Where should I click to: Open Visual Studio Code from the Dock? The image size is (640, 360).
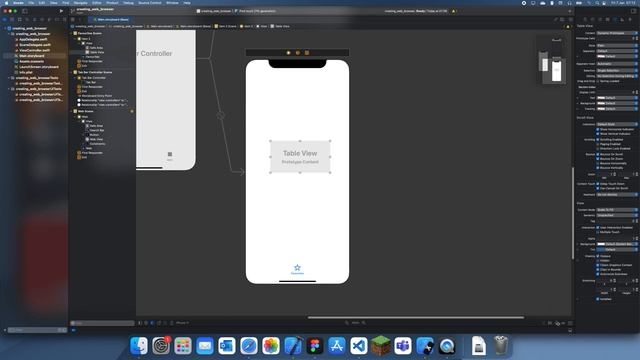(x=359, y=346)
